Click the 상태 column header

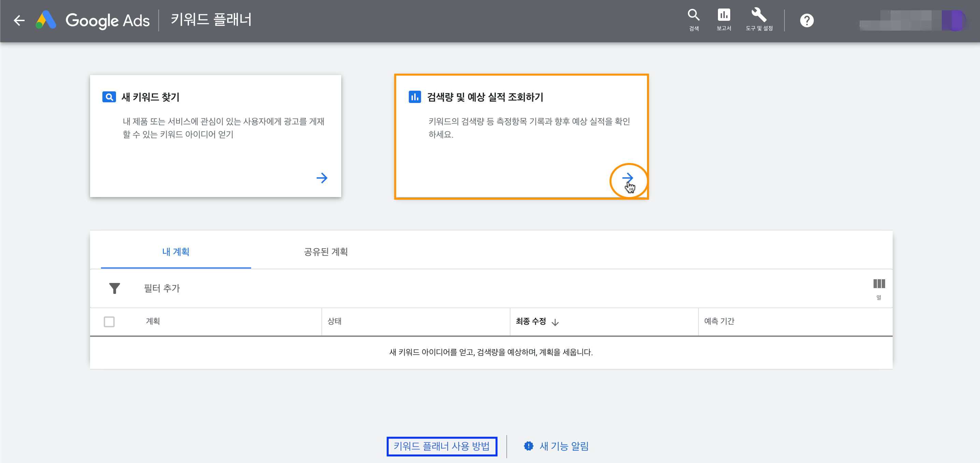coord(334,321)
